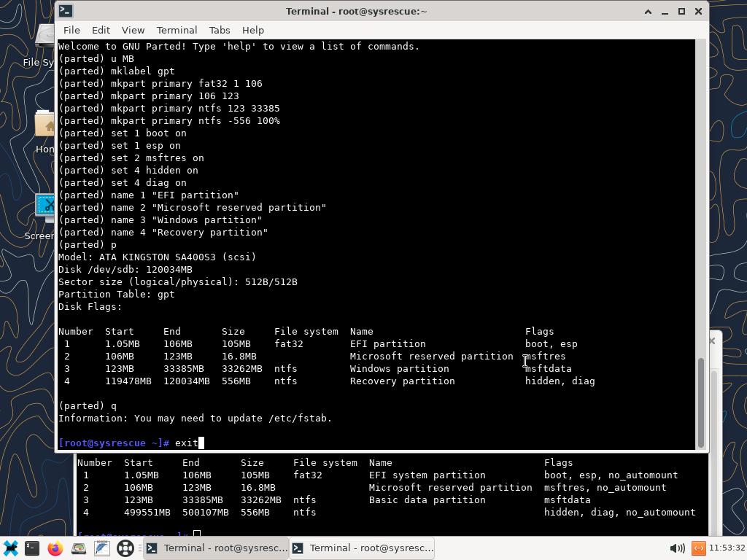The width and height of the screenshot is (747, 560).
Task: Open the Edit menu
Action: point(101,30)
